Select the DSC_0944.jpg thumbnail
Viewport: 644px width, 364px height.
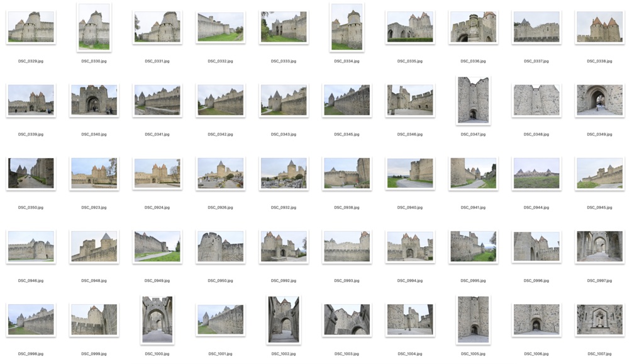click(536, 173)
